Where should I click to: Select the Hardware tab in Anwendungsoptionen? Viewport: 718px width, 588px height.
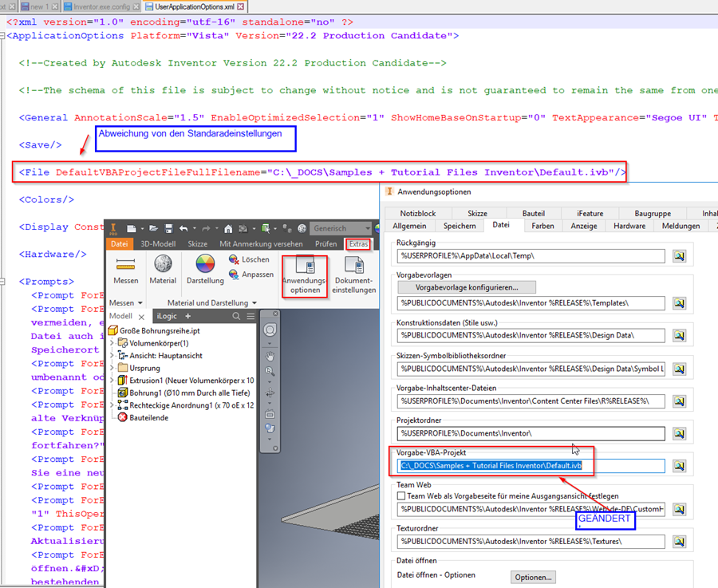(629, 226)
